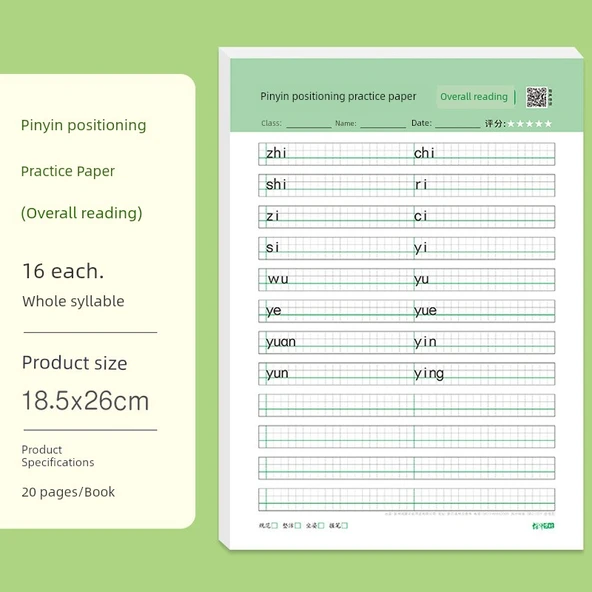Click the 'zhi' practice row

407,154
